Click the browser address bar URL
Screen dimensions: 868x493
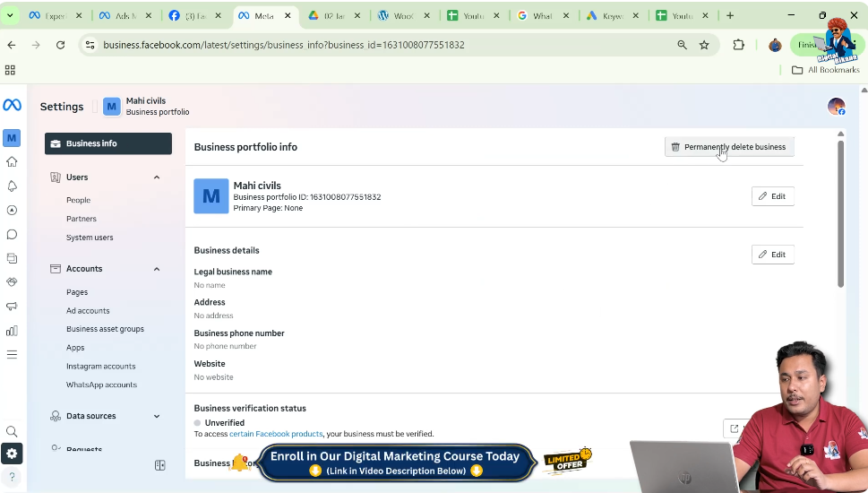[x=283, y=45]
